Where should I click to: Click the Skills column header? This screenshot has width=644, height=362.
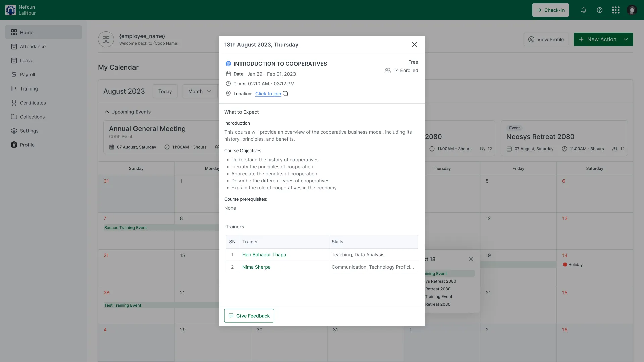coord(373,242)
